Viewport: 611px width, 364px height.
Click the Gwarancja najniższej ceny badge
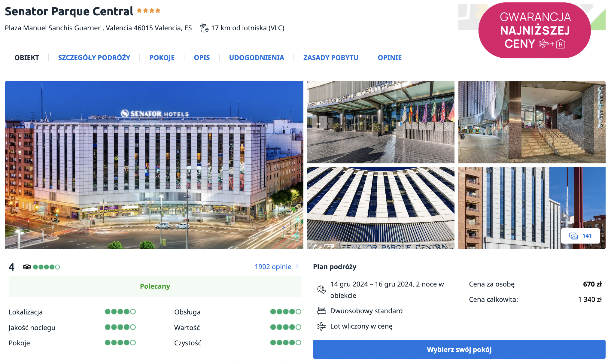534,30
